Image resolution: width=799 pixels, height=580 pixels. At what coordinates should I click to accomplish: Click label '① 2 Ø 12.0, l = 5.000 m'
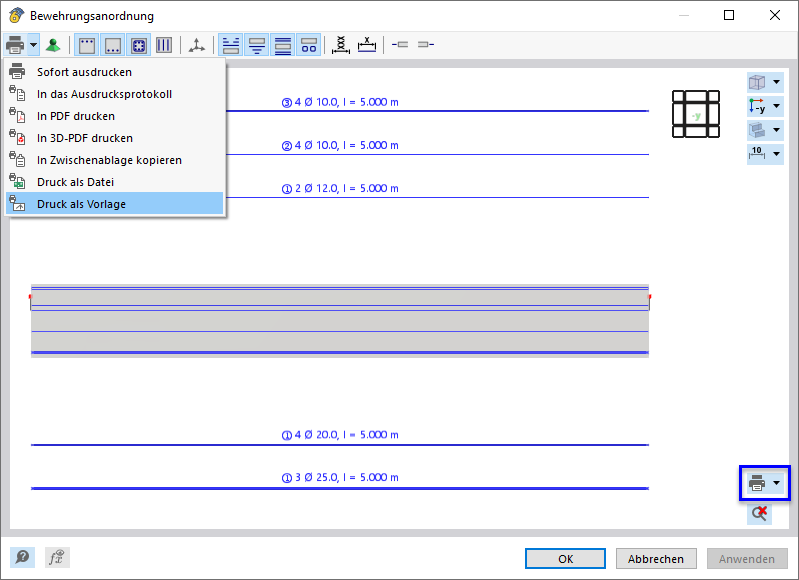(x=340, y=189)
